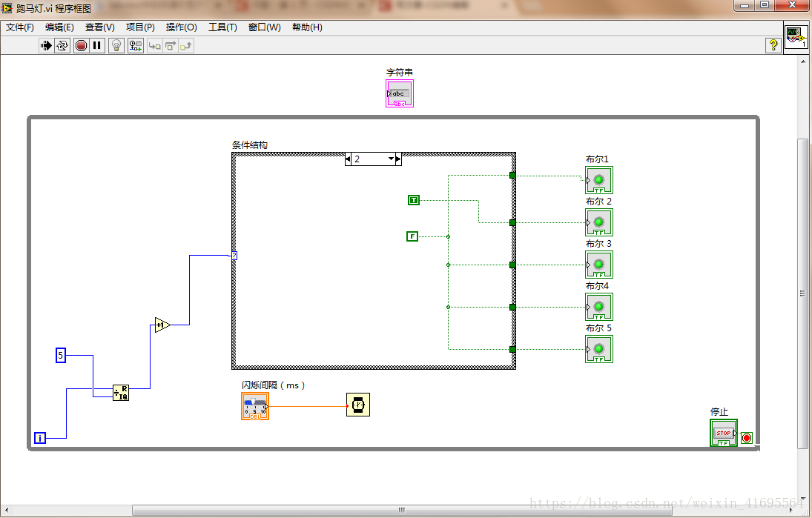Open the 工具(T) menu
The image size is (812, 518).
click(222, 27)
